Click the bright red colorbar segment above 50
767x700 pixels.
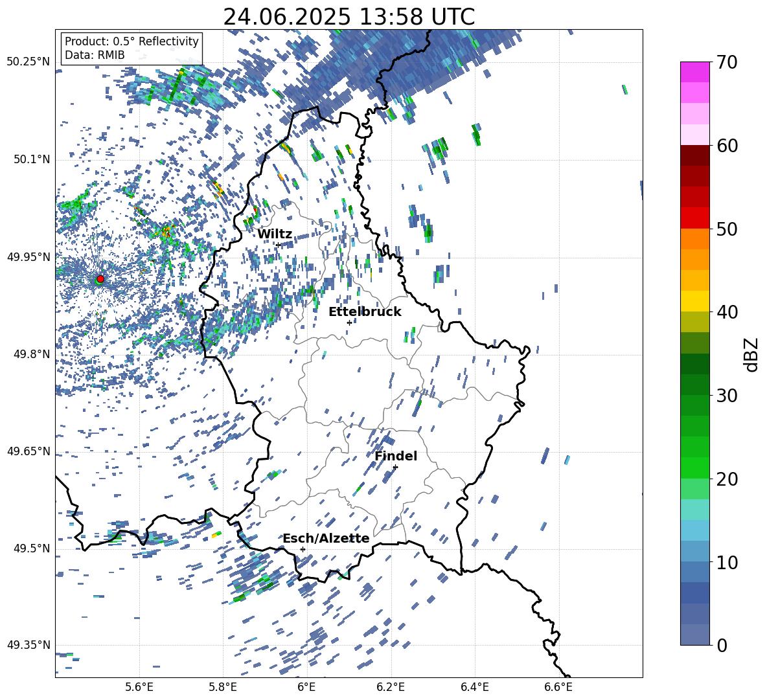pyautogui.click(x=694, y=218)
